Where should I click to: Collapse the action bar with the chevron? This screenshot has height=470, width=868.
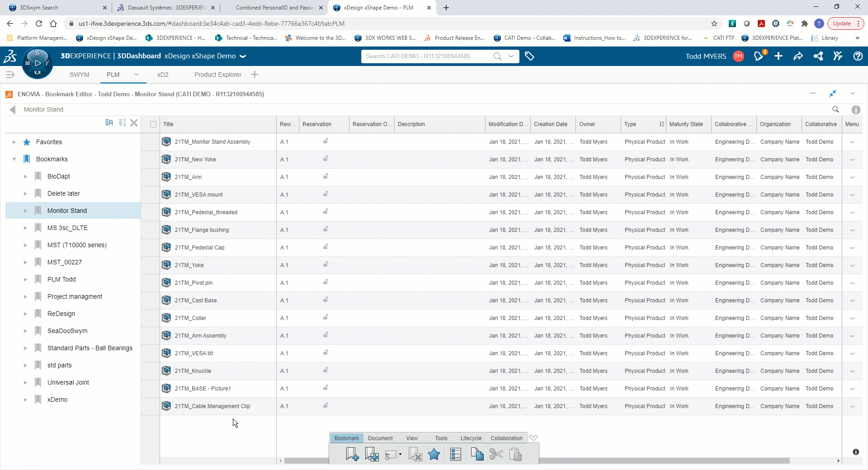(x=533, y=437)
